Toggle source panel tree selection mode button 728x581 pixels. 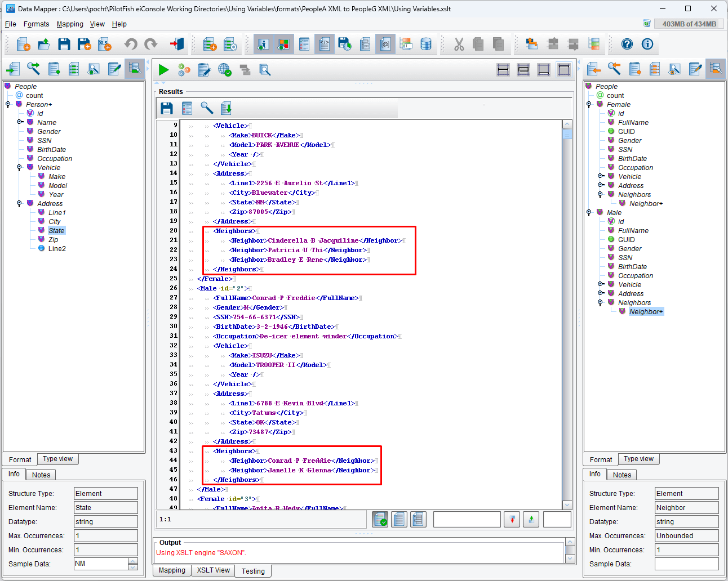pyautogui.click(x=135, y=69)
